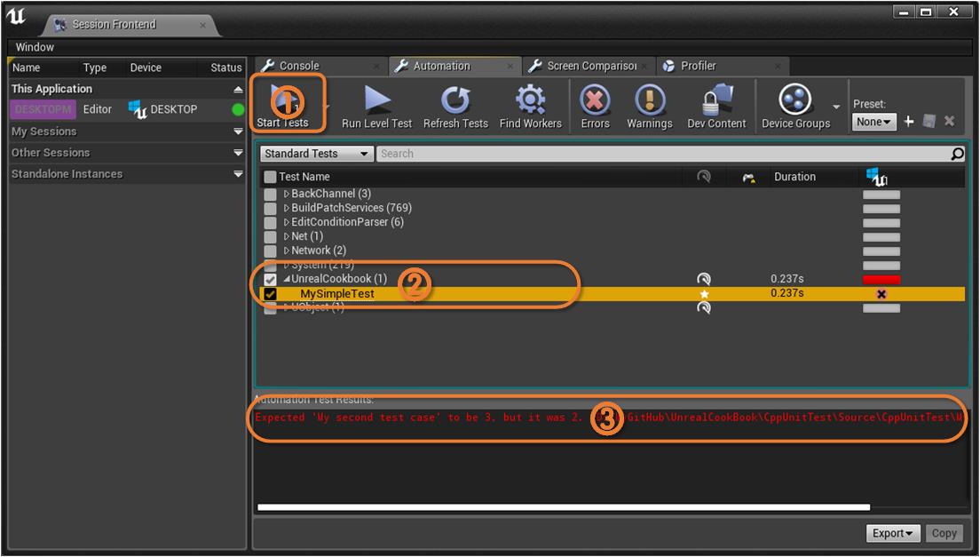Select the DESKTOP session row
The width and height of the screenshot is (980, 557).
(128, 109)
